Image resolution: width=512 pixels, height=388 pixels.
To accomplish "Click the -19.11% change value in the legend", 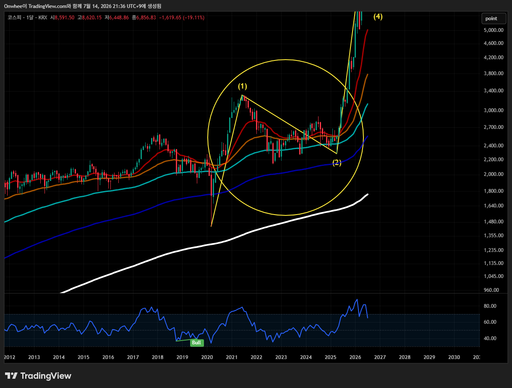I will coord(193,17).
